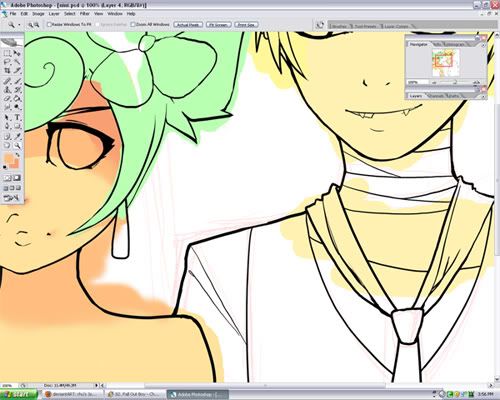Open the background color picker swatch
The width and height of the screenshot is (500, 400).
[x=15, y=164]
